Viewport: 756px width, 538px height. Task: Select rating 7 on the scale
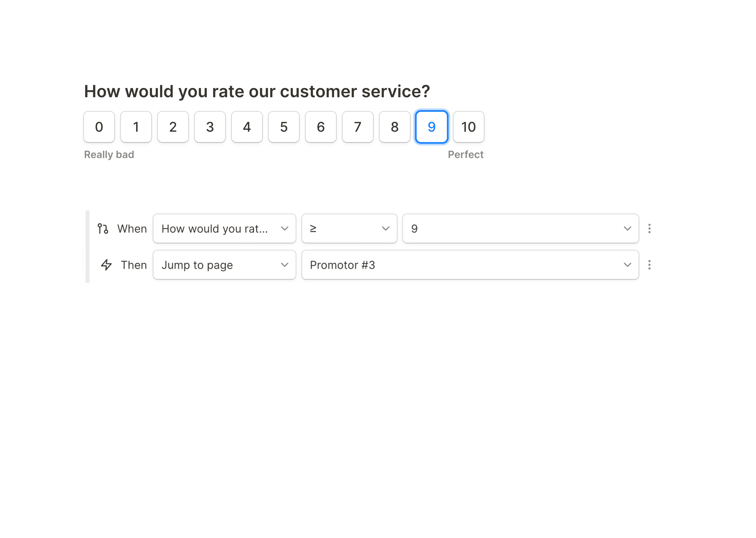358,127
